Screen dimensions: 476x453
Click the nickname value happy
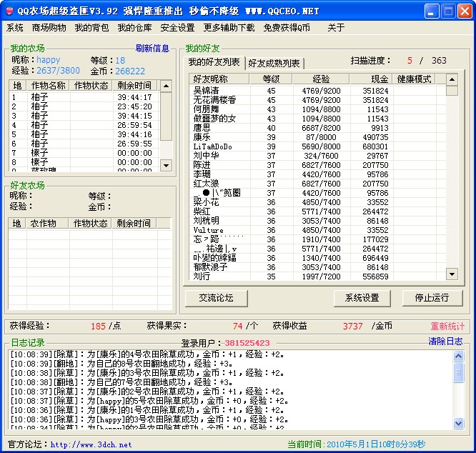click(49, 60)
